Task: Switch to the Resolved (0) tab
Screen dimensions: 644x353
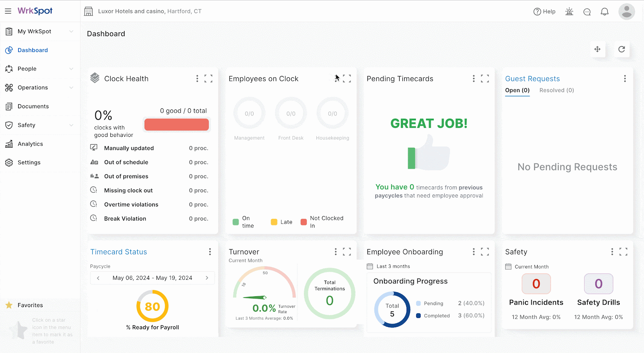Action: click(556, 90)
